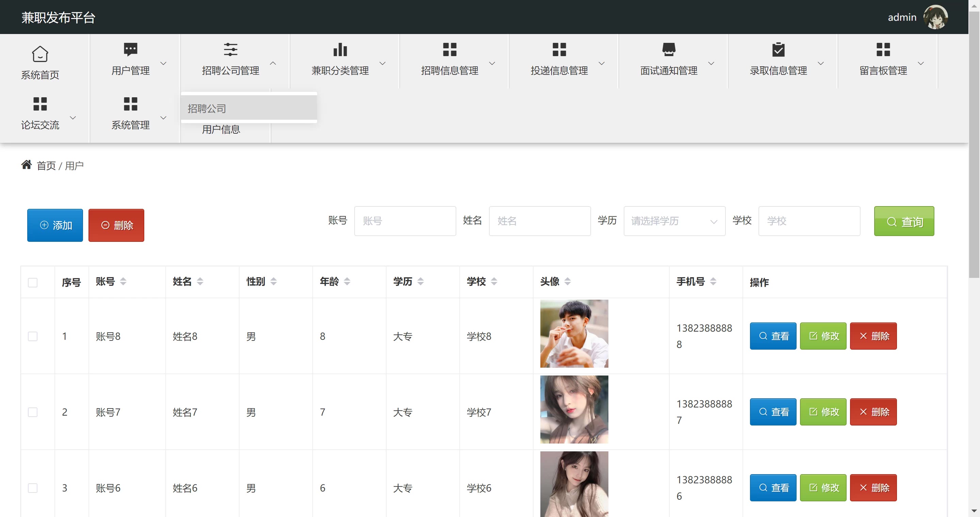Click the 论坛交流 grid icon
The width and height of the screenshot is (980, 517).
(40, 104)
